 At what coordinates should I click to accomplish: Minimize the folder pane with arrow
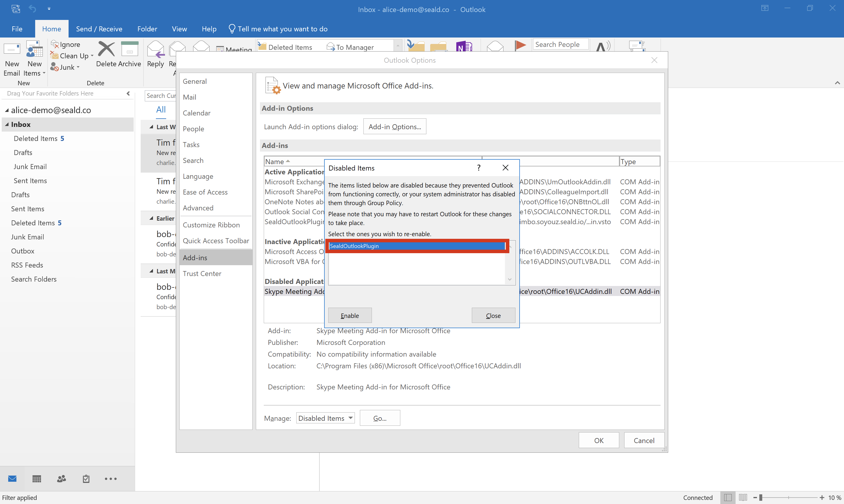click(128, 93)
